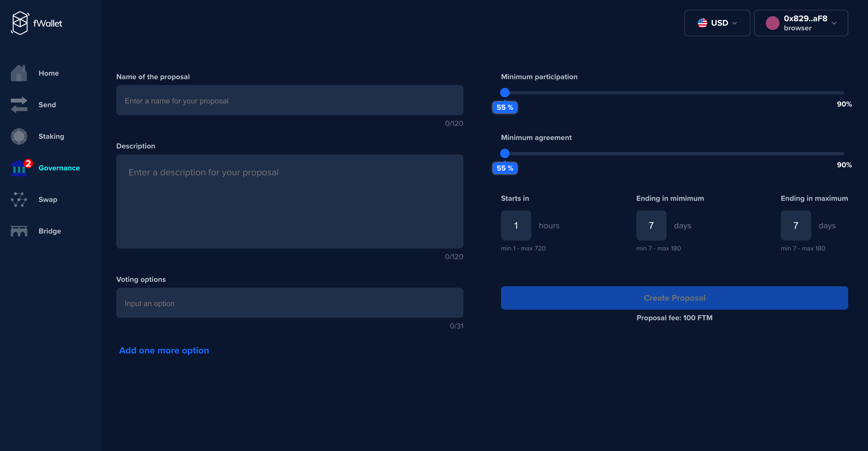Click the US flag currency icon

click(x=702, y=23)
